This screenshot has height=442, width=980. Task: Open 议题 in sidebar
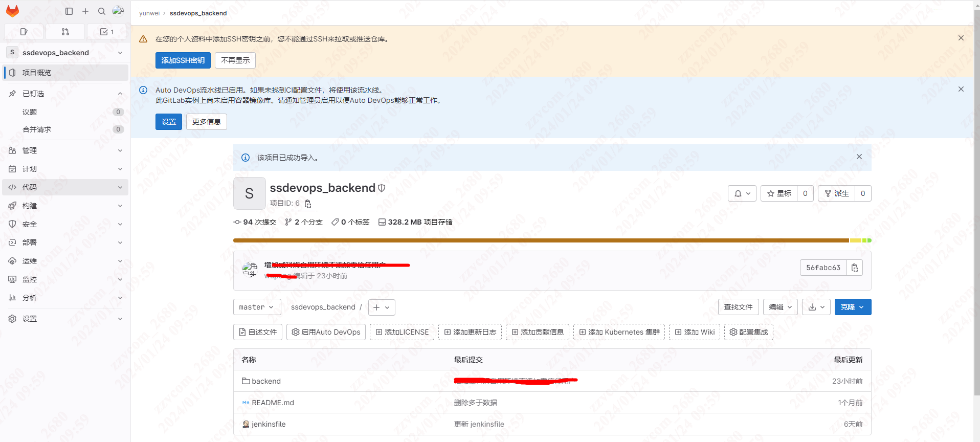pos(65,112)
